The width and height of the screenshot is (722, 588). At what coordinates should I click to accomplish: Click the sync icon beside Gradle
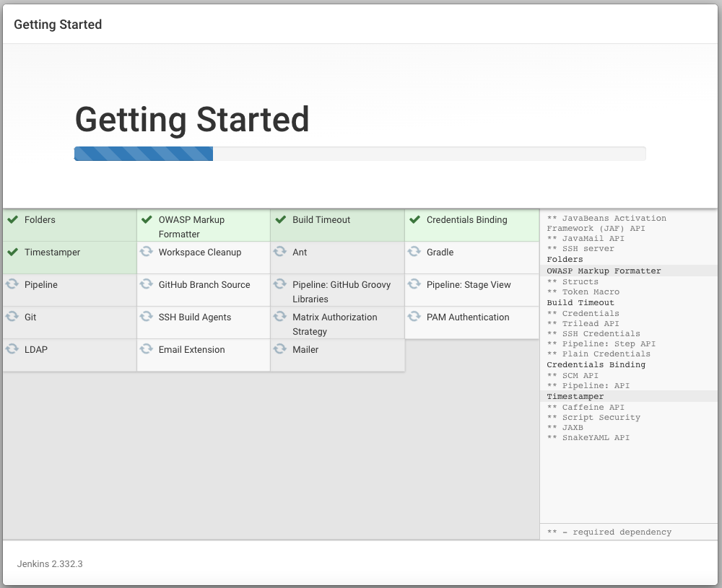[414, 251]
